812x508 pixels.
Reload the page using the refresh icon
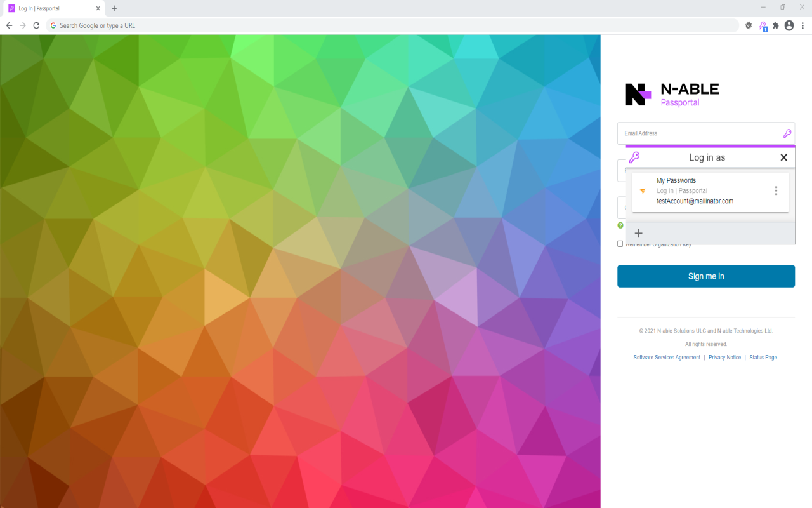36,25
